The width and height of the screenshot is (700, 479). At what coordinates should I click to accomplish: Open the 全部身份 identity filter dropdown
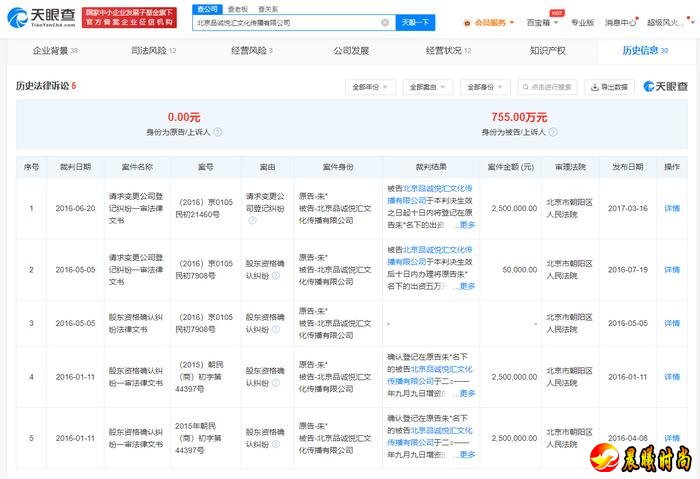[485, 87]
